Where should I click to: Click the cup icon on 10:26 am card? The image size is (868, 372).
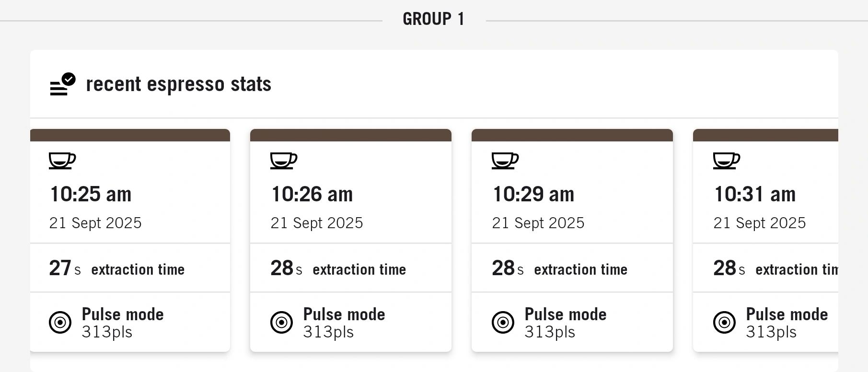pos(284,161)
